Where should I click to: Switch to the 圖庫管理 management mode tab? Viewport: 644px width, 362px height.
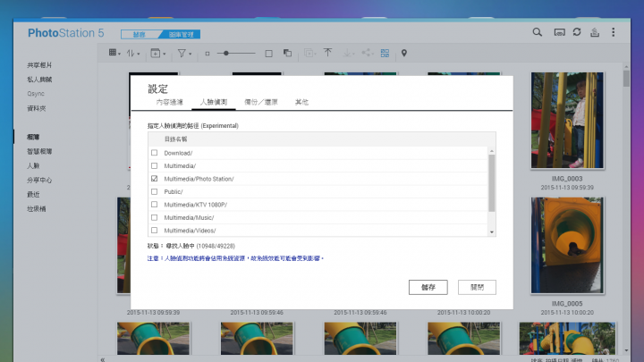[x=181, y=35]
